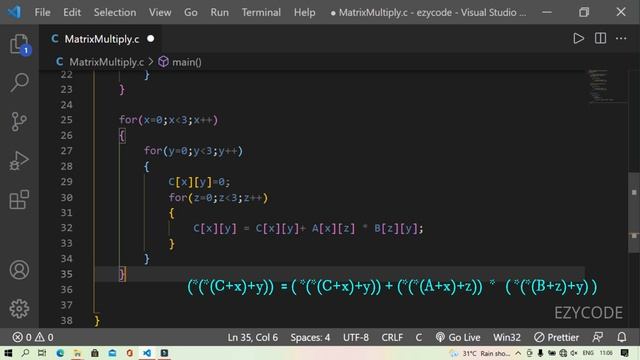This screenshot has height=360, width=640.
Task: Place cursor on C[x][y]=0; line
Action: pyautogui.click(x=199, y=182)
